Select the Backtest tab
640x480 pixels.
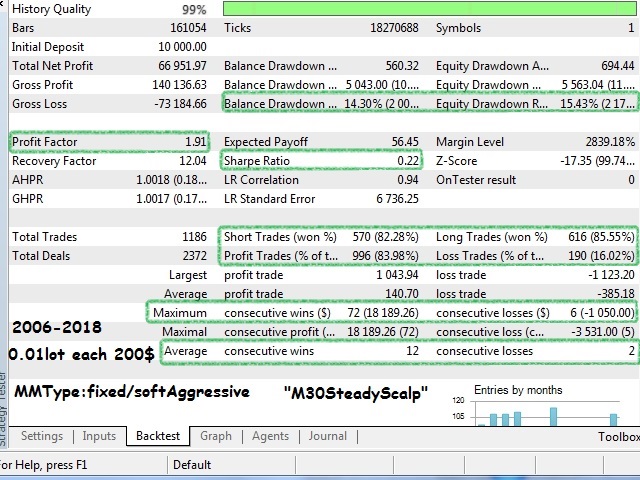(158, 436)
